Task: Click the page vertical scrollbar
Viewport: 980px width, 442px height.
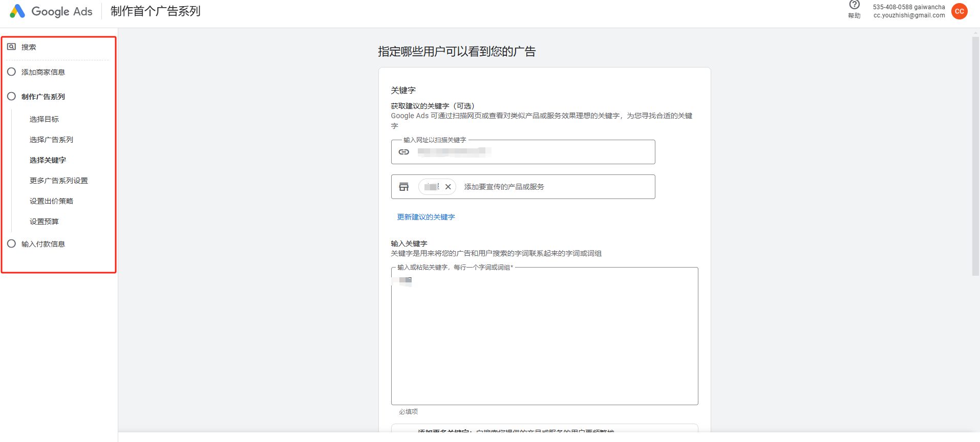Action: click(976, 157)
